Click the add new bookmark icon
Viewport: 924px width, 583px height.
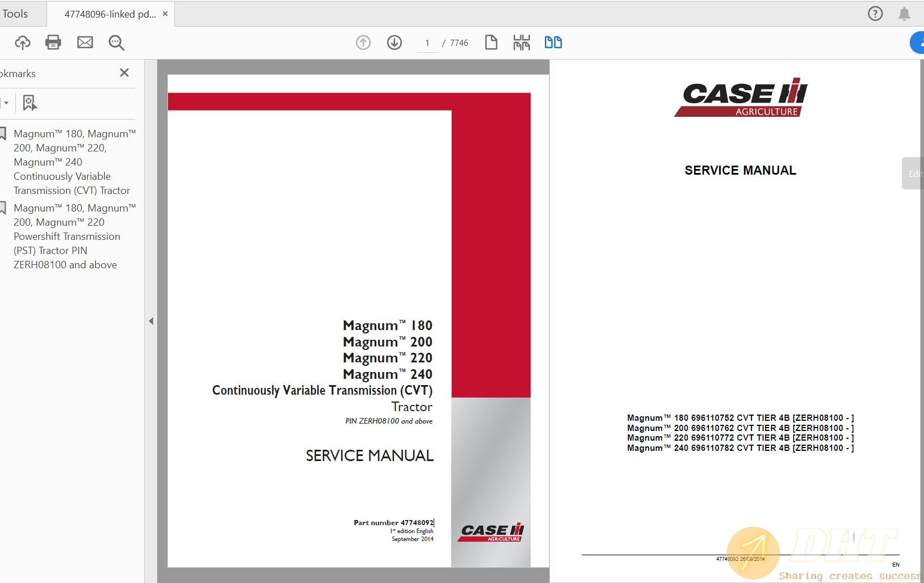(x=30, y=103)
